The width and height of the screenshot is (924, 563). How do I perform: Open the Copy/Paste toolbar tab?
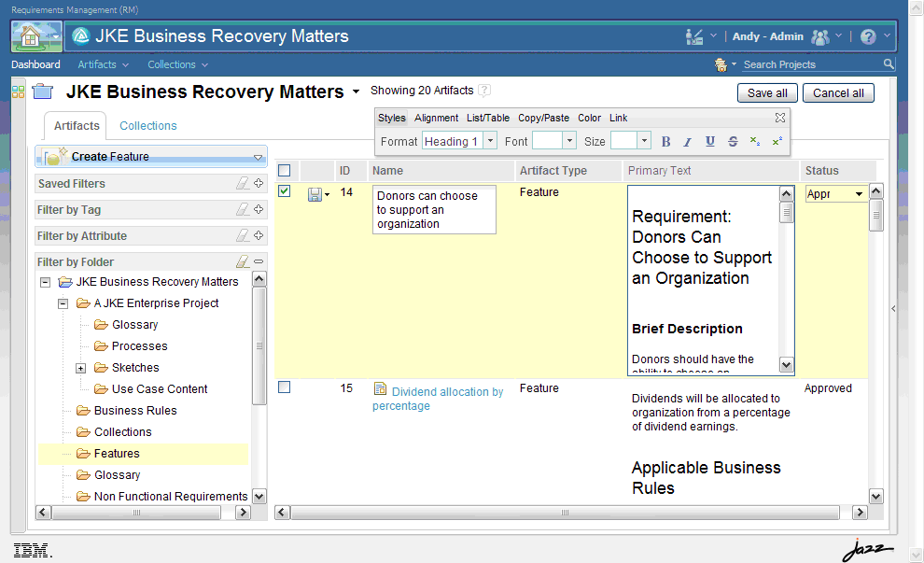tap(543, 118)
